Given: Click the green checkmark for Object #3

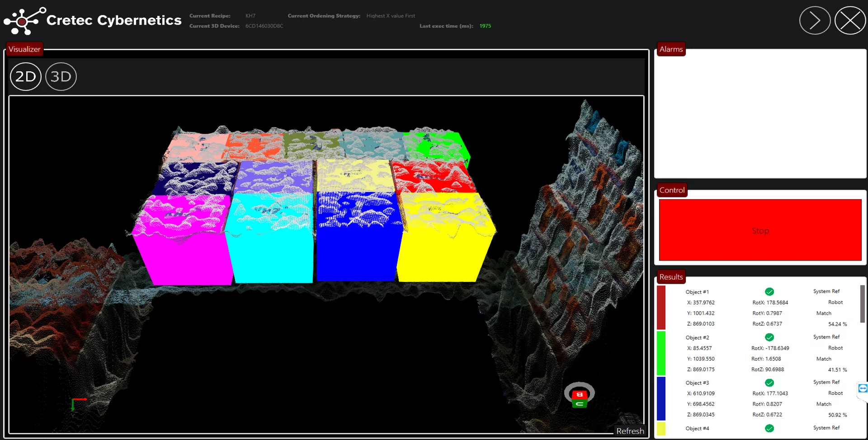Looking at the screenshot, I should 769,383.
